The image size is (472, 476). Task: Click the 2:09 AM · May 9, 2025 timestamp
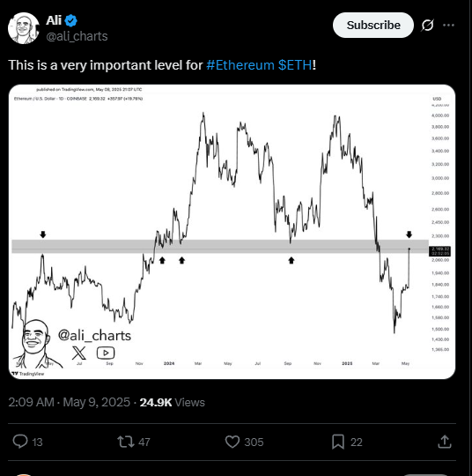[x=70, y=402]
